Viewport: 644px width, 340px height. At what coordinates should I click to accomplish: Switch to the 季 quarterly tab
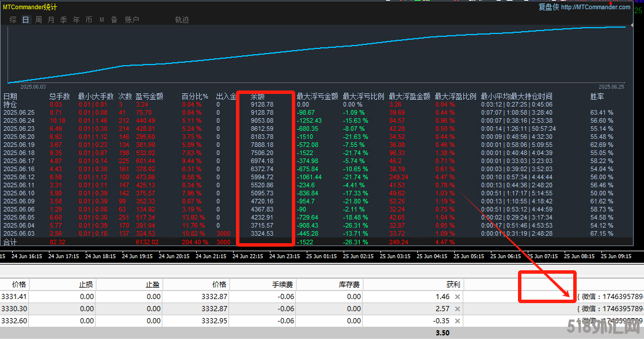(64, 20)
